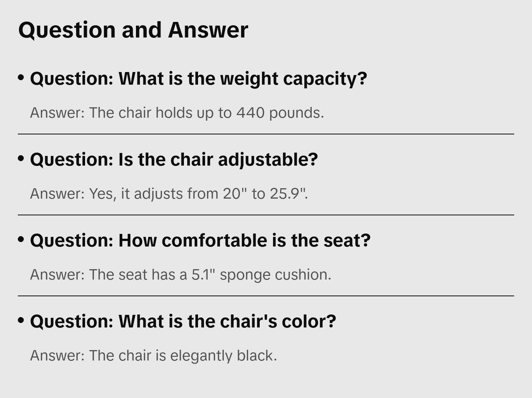Select the weight capacity question
This screenshot has height=398, width=532.
[x=198, y=79]
